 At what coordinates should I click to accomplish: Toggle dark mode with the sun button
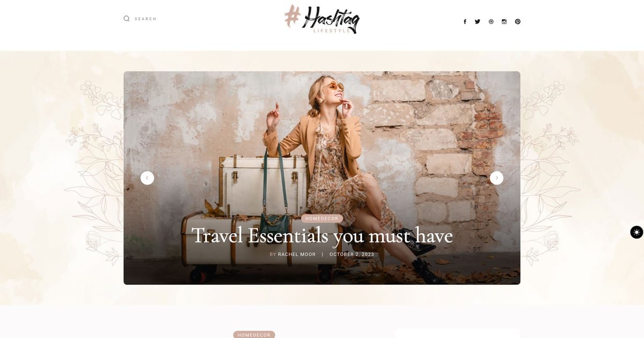(x=636, y=232)
